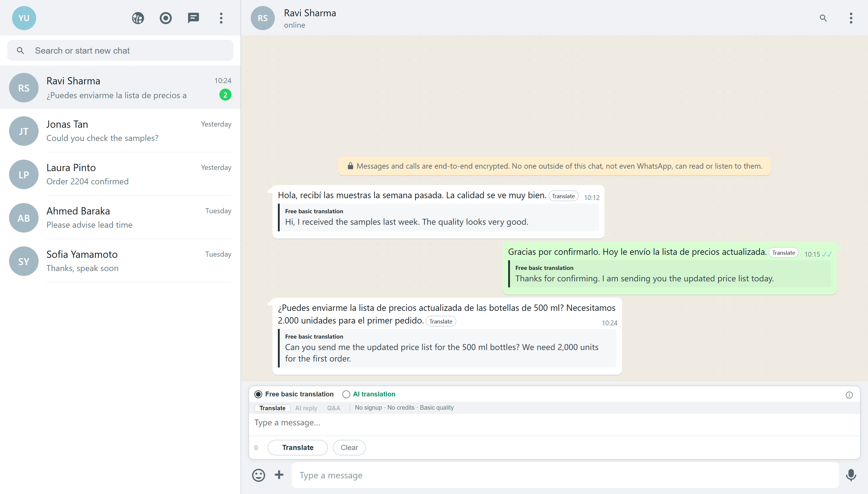Screen dimensions: 868x494
Task: Focus the bottom 'Type a message' field
Action: 565,475
